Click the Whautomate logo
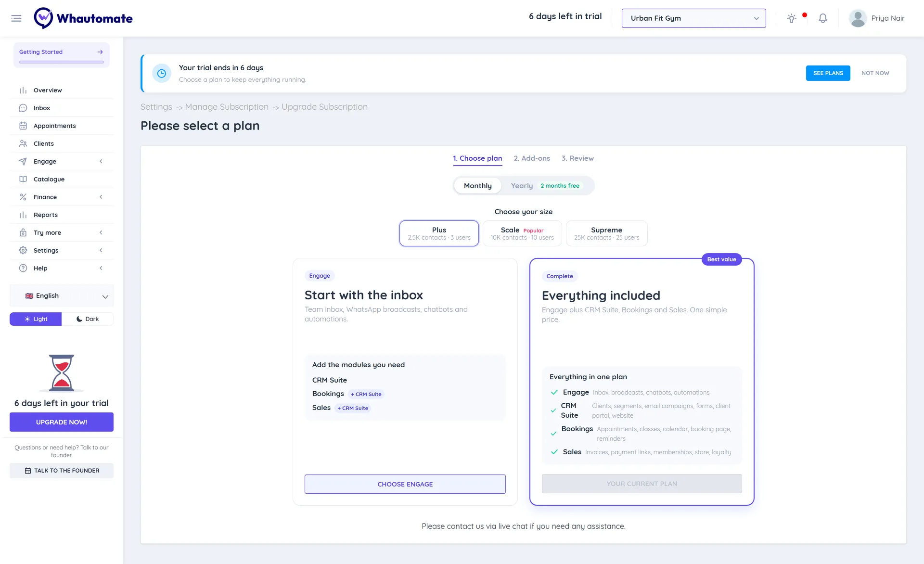924x564 pixels. point(83,18)
